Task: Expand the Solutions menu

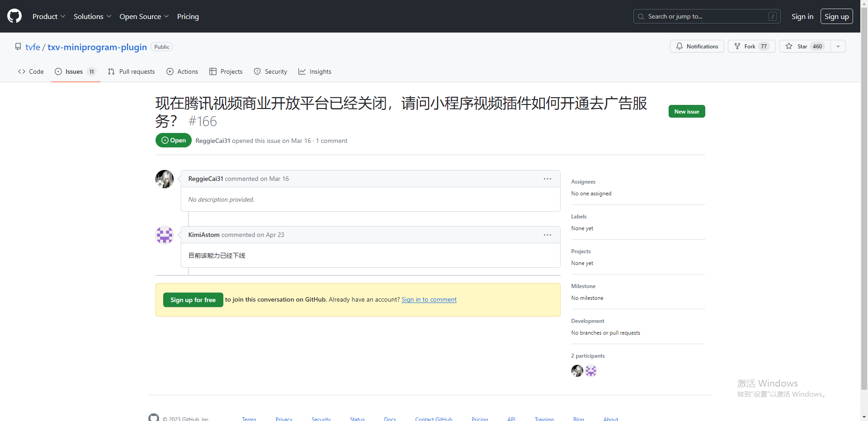Action: [x=92, y=16]
